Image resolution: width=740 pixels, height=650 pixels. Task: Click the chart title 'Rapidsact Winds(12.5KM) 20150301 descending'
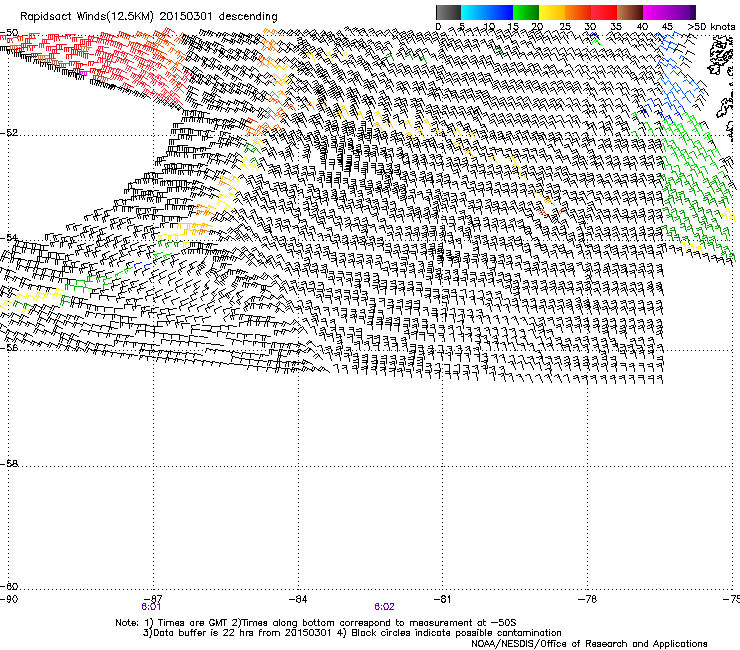[149, 16]
